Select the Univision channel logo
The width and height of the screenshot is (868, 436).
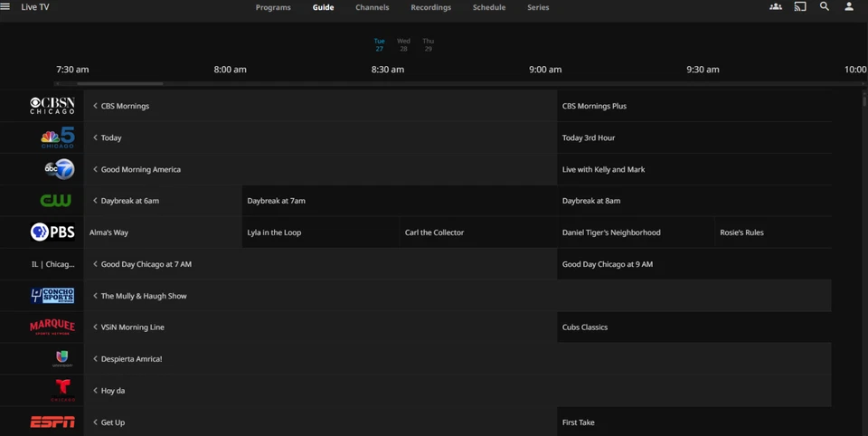point(62,358)
